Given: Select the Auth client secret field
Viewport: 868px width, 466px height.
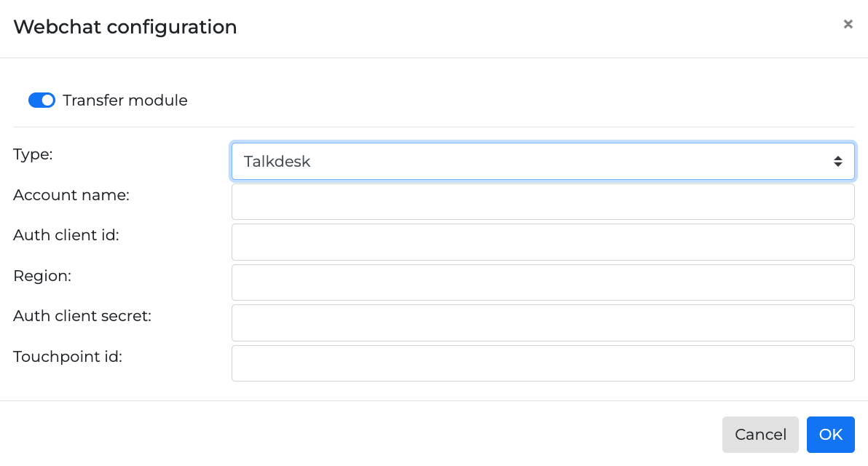Looking at the screenshot, I should pos(543,323).
